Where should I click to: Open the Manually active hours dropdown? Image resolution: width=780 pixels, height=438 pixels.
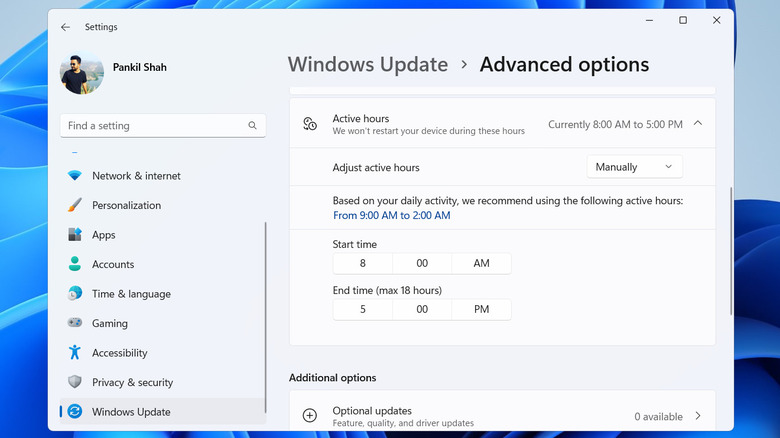click(635, 167)
